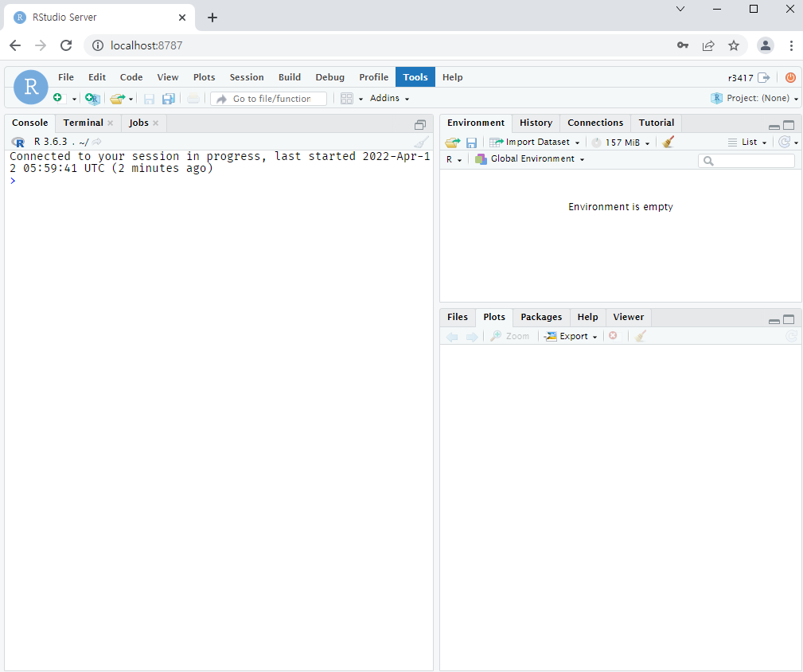Open the Edit menu

97,77
